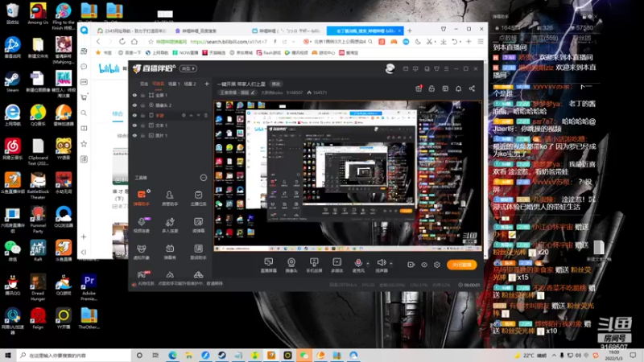Select the 综合 tab on bilibili page
The width and height of the screenshot is (644, 362).
coord(118,113)
